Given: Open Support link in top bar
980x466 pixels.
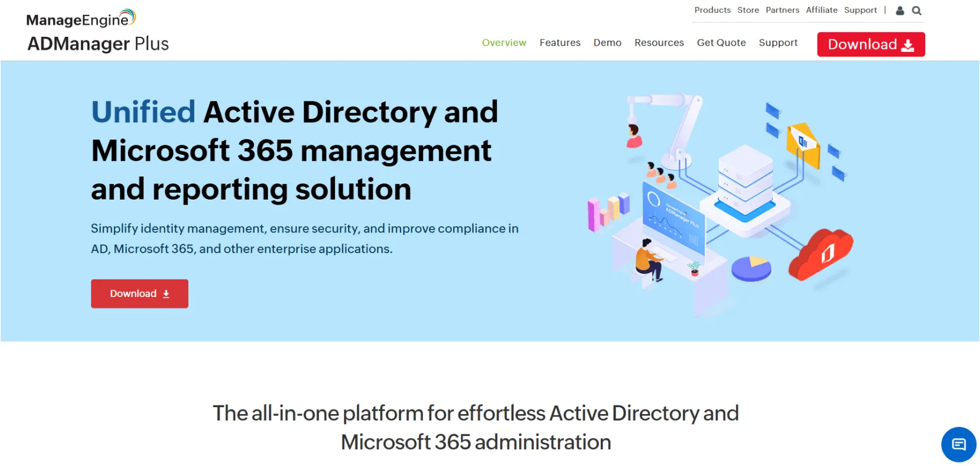Looking at the screenshot, I should pyautogui.click(x=861, y=10).
